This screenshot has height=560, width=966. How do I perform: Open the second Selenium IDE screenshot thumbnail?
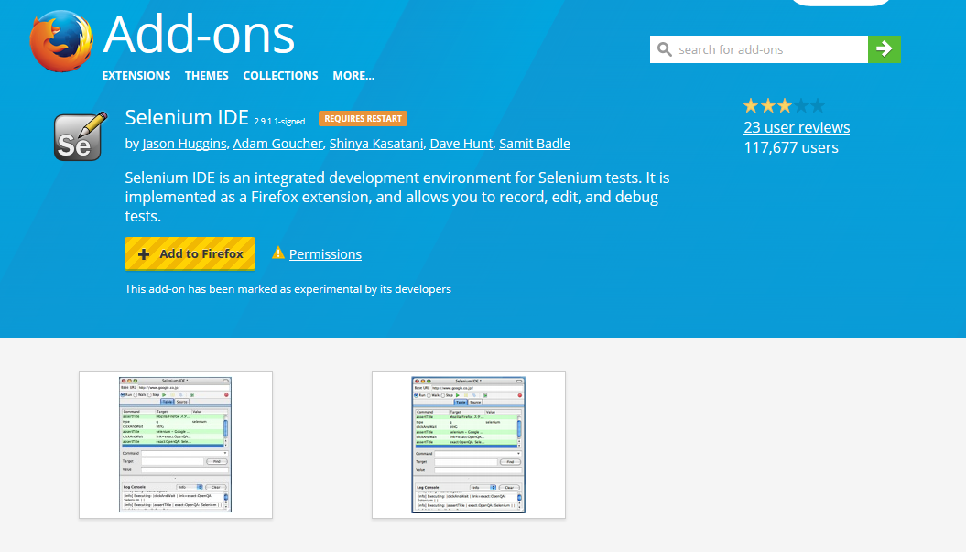click(x=468, y=445)
